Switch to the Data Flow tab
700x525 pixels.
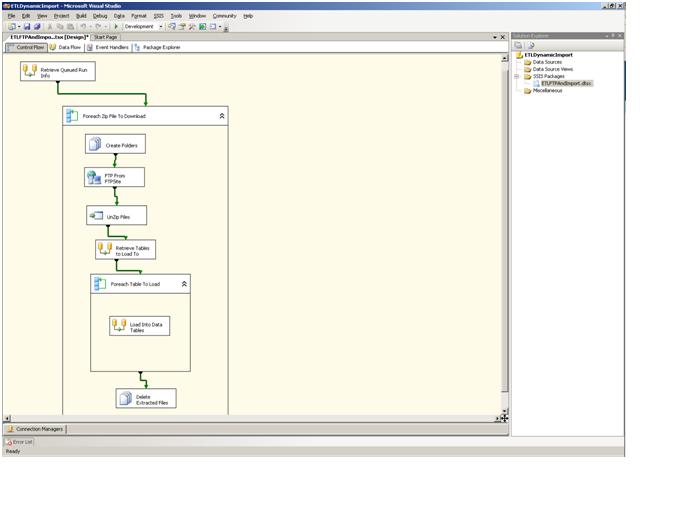pos(65,47)
